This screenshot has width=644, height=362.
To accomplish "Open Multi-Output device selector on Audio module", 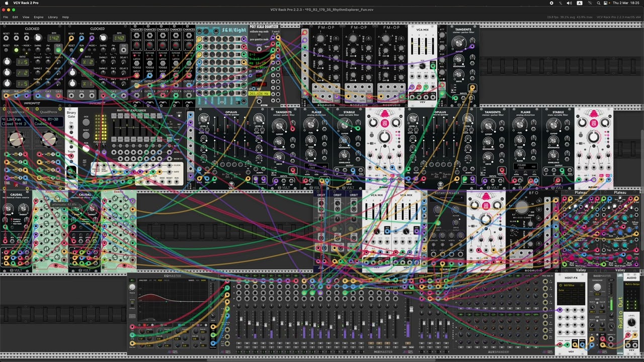I will click(632, 284).
